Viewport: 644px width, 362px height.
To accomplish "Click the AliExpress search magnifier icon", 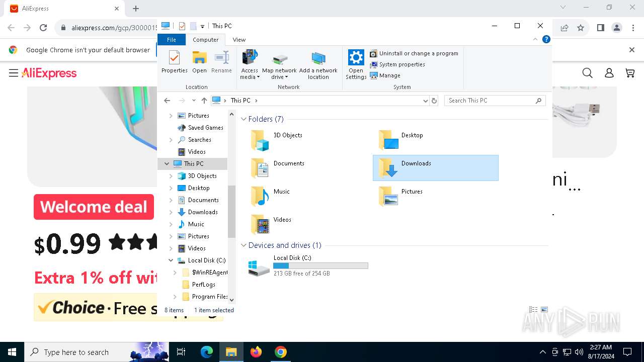I will [x=587, y=73].
